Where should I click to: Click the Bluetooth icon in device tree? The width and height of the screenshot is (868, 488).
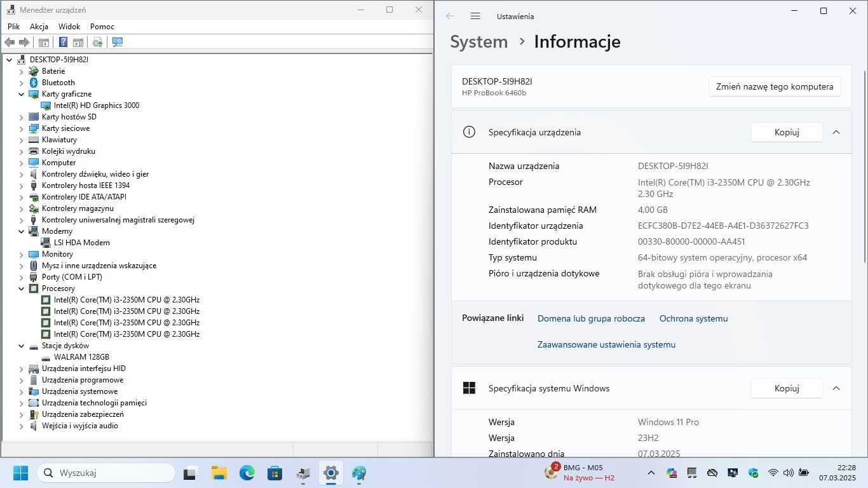(x=34, y=83)
